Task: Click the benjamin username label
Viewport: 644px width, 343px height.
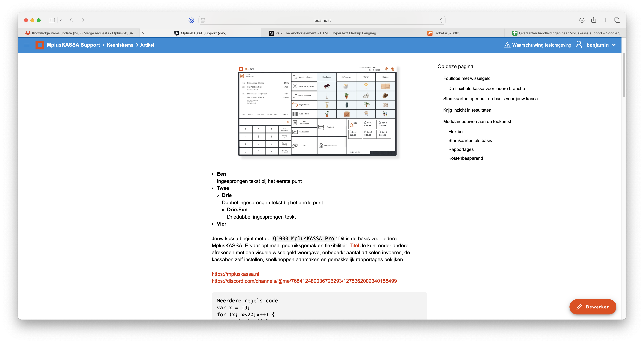Action: pyautogui.click(x=597, y=45)
